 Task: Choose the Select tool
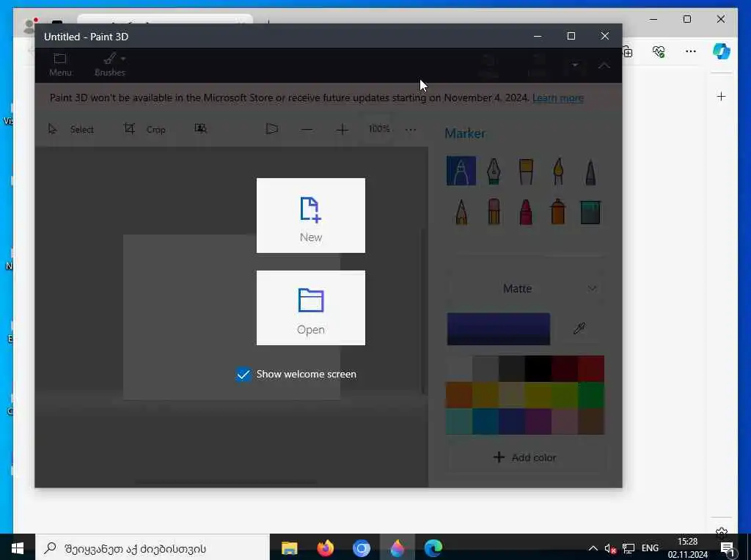tap(71, 129)
